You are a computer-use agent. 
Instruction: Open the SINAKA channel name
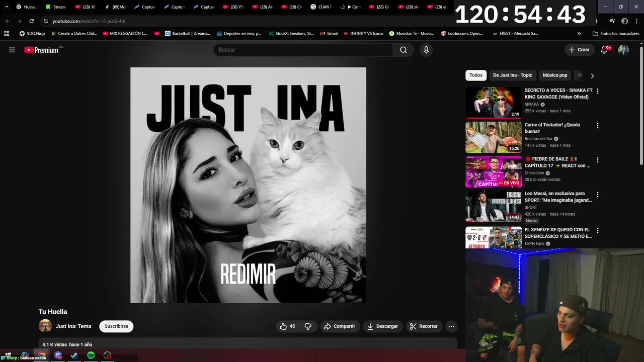click(x=532, y=105)
